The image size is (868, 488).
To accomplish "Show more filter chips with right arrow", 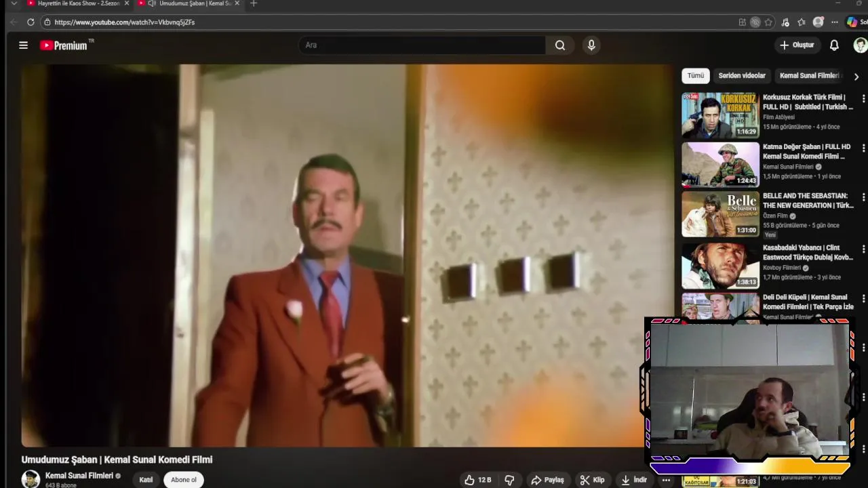I will 856,77.
